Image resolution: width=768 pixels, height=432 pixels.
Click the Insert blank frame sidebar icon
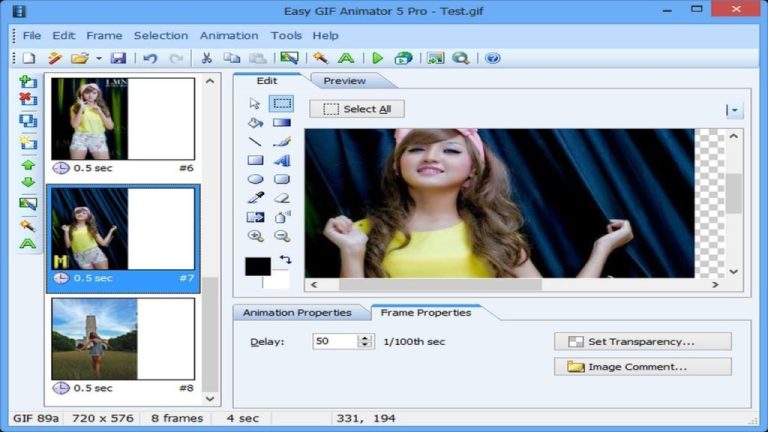coord(28,142)
